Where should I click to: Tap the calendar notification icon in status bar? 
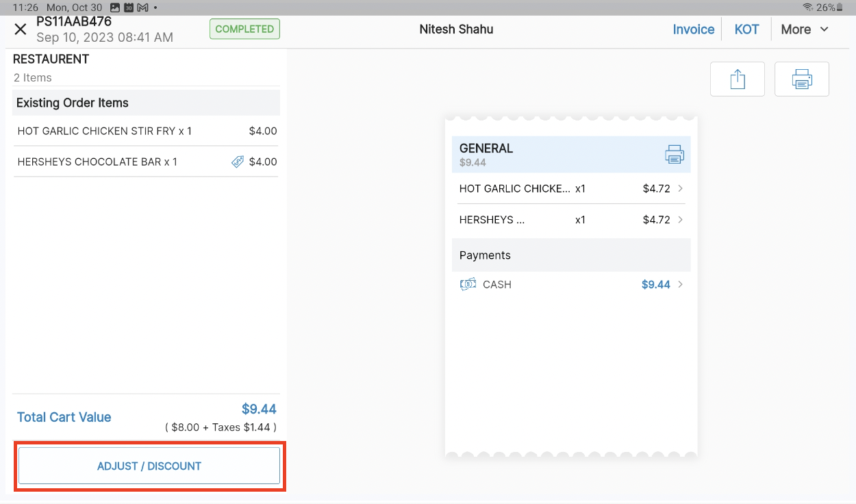(x=129, y=8)
